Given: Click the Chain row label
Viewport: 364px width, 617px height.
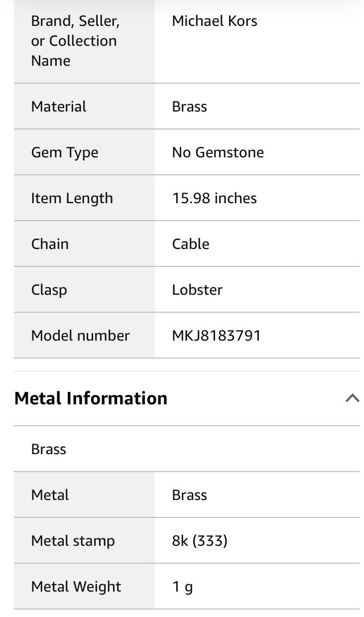Looking at the screenshot, I should [50, 244].
